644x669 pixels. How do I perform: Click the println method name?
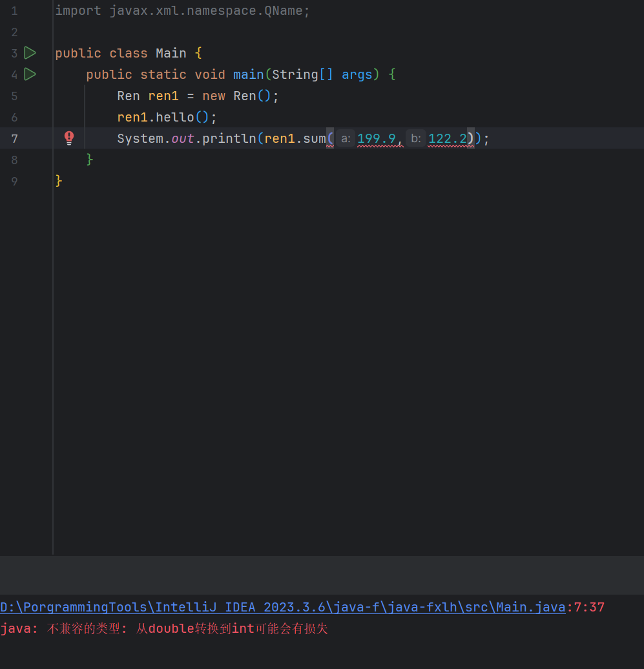229,138
